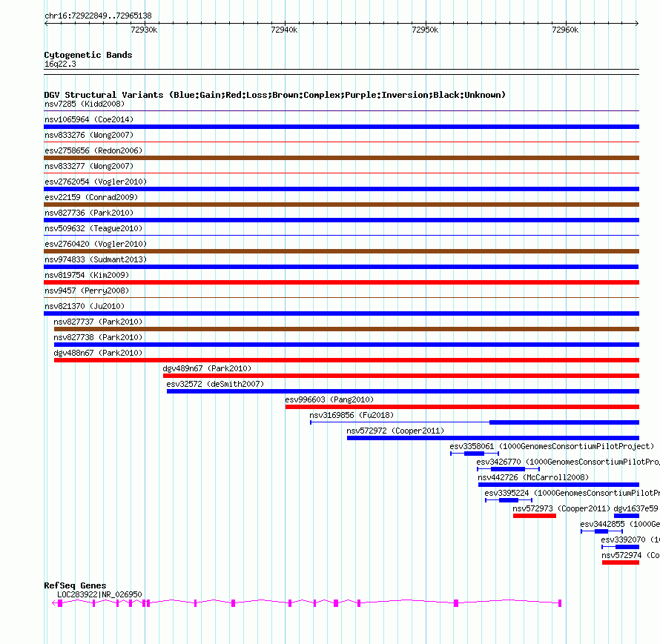Click the esv2762054 (Vogler2010) blue bar
Viewport: 660px width, 644px height.
(x=341, y=189)
